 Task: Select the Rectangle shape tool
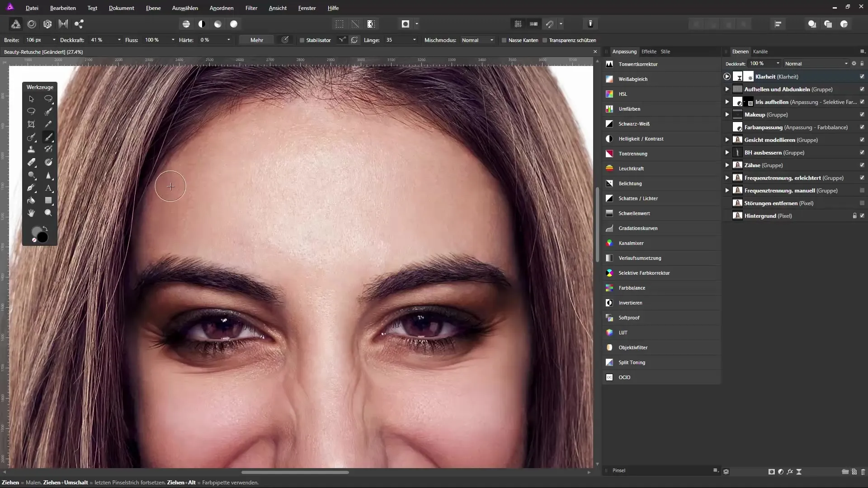48,200
